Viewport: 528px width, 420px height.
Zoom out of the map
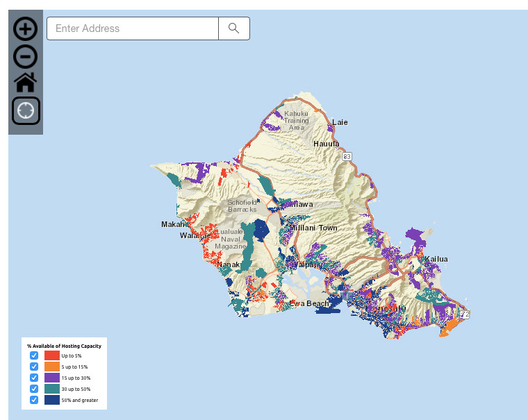[x=26, y=56]
